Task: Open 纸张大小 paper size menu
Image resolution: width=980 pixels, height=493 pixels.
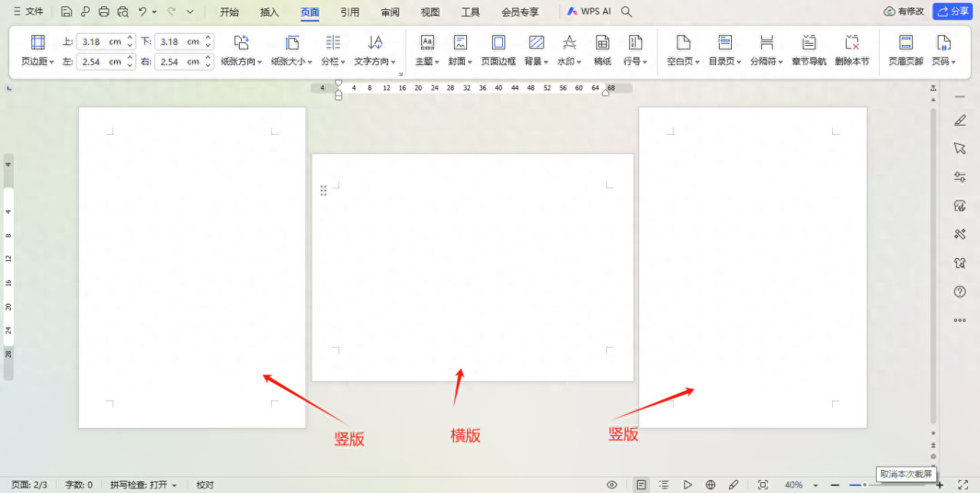Action: pyautogui.click(x=292, y=51)
